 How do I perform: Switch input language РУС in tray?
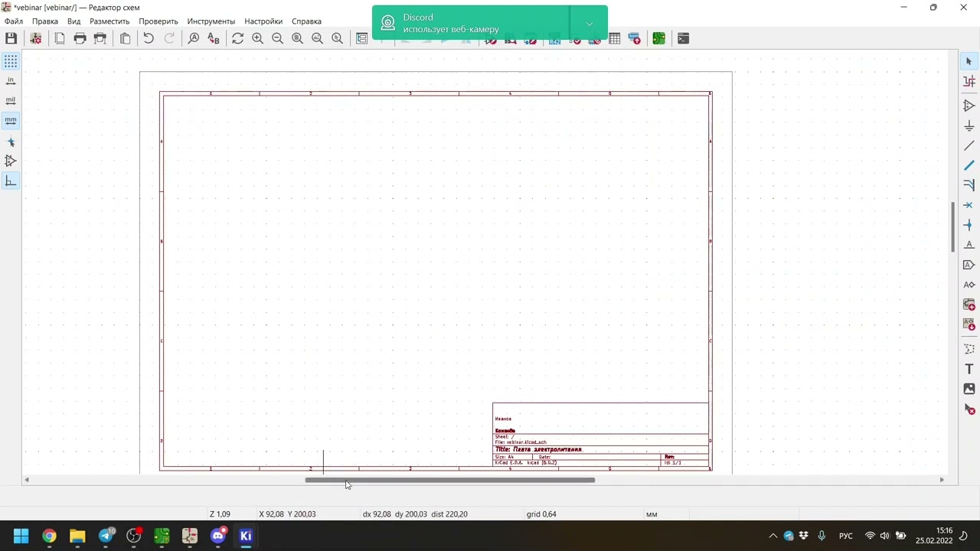846,536
